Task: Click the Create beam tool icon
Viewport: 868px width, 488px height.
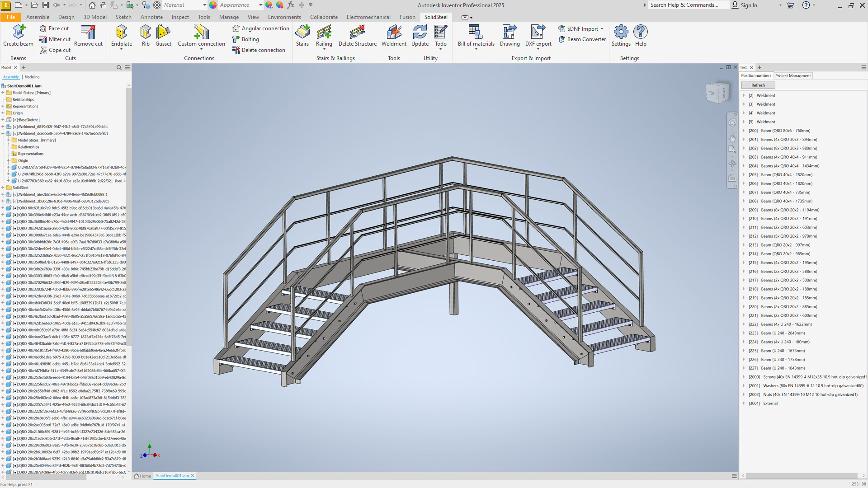Action: coord(19,32)
